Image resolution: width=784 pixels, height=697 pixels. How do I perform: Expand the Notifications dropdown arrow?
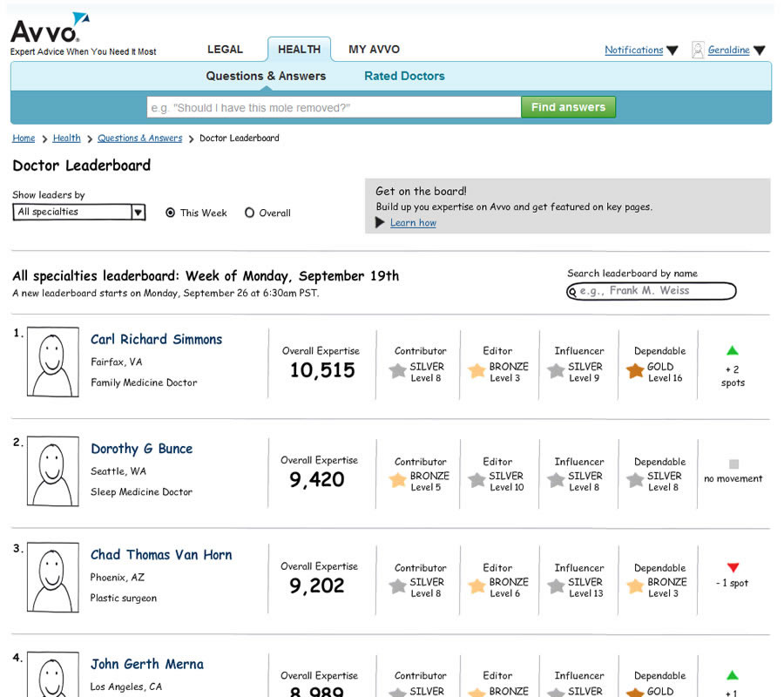point(672,51)
